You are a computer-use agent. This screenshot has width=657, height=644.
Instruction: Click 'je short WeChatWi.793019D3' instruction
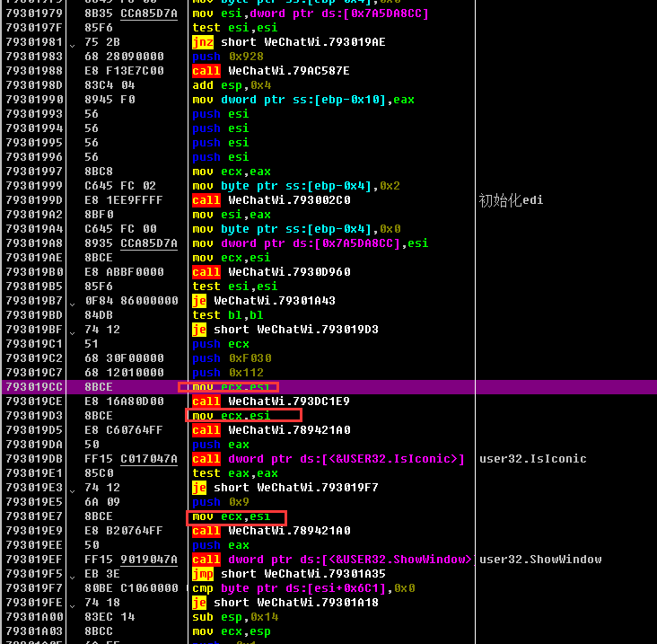point(285,330)
